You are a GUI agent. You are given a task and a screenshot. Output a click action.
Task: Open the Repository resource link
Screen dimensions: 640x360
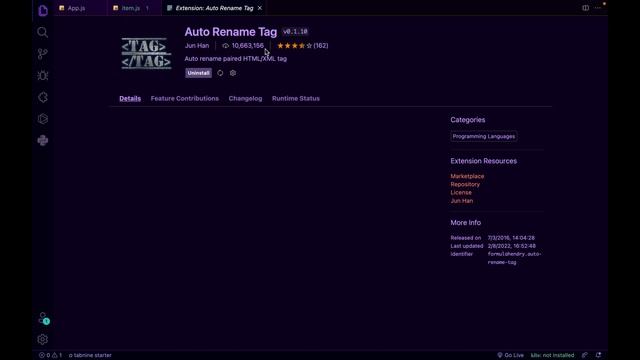click(x=465, y=184)
